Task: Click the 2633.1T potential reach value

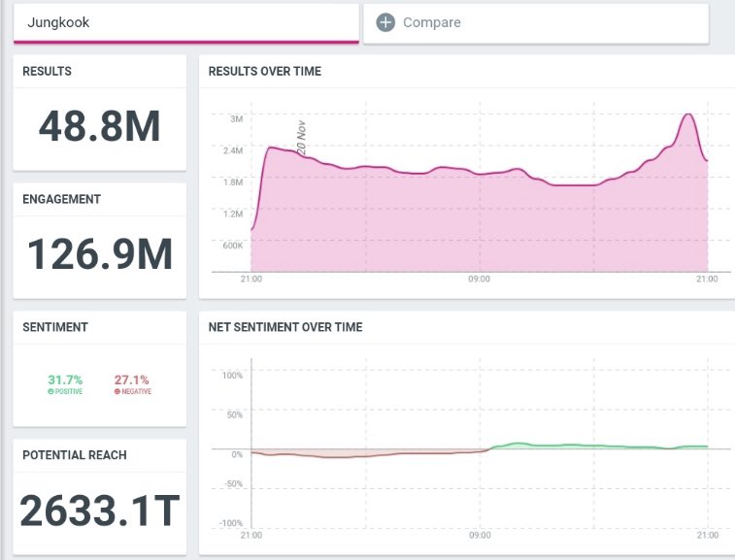Action: [x=100, y=511]
